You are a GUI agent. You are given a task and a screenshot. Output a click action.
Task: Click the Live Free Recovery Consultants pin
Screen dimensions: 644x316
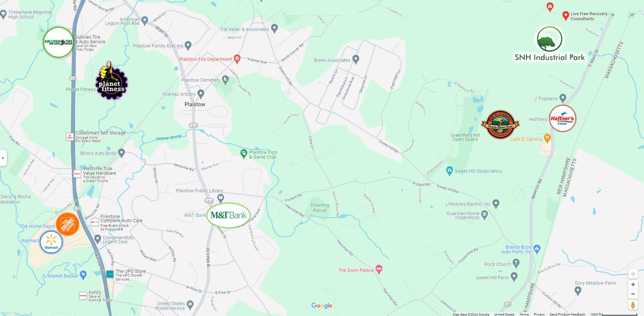pos(566,16)
